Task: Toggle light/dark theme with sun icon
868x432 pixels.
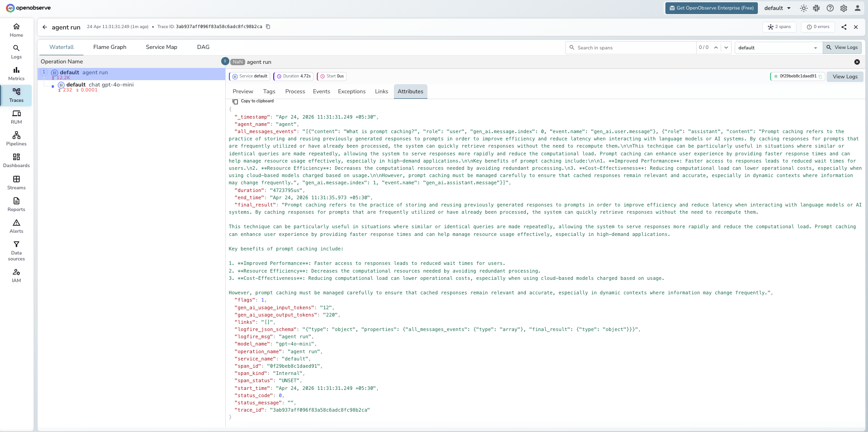Action: tap(803, 8)
